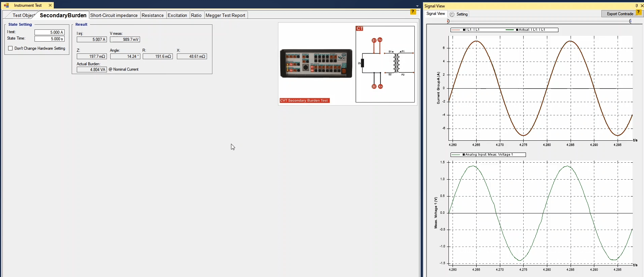Open the document tab list dropdown arrow
The width and height of the screenshot is (644, 277).
[x=417, y=6]
